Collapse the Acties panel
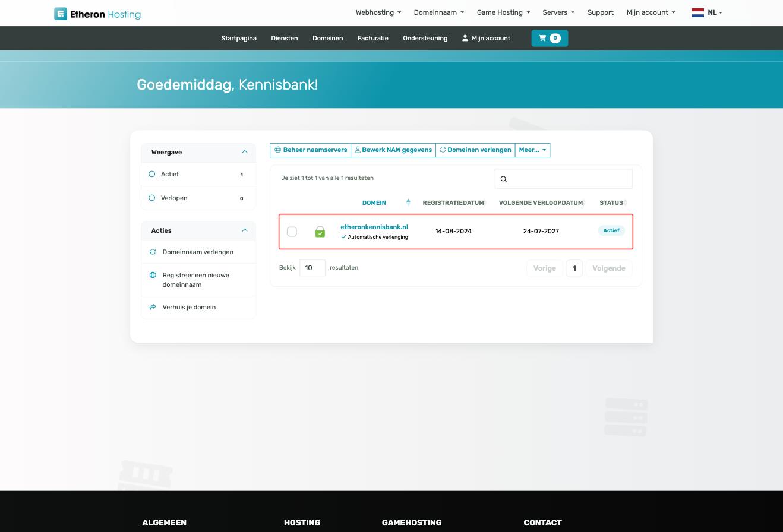This screenshot has width=783, height=532. click(245, 230)
